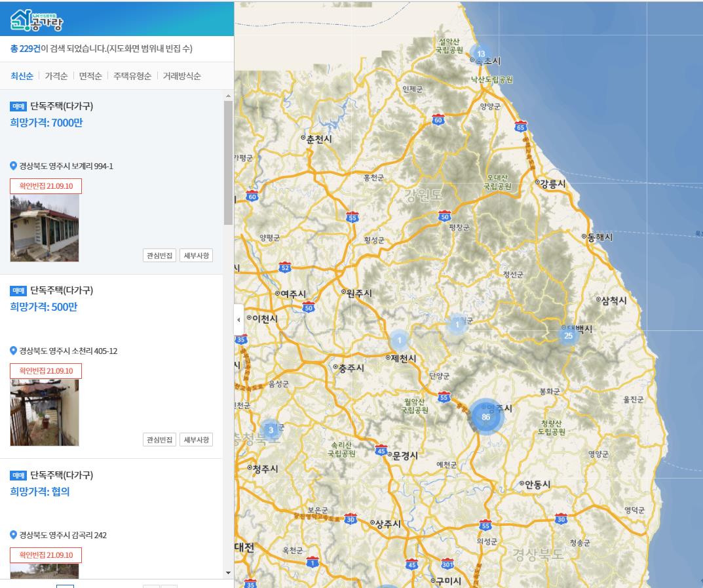The width and height of the screenshot is (703, 588).
Task: Click the route 65 highway shield near 양양군
Action: pyautogui.click(x=520, y=127)
